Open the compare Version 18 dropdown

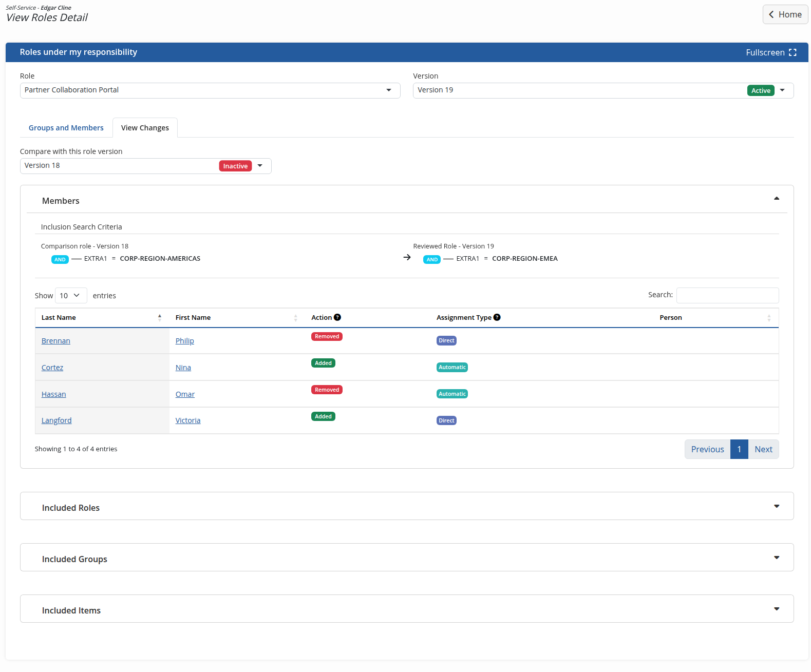coord(145,166)
